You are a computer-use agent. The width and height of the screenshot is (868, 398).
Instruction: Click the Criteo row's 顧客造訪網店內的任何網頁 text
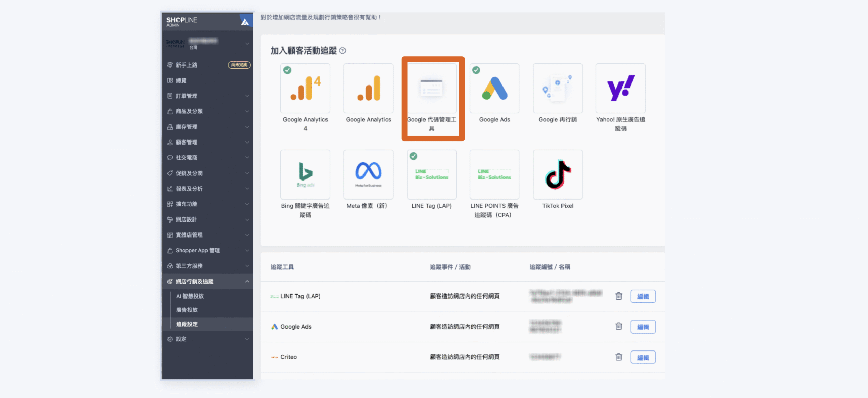point(465,357)
